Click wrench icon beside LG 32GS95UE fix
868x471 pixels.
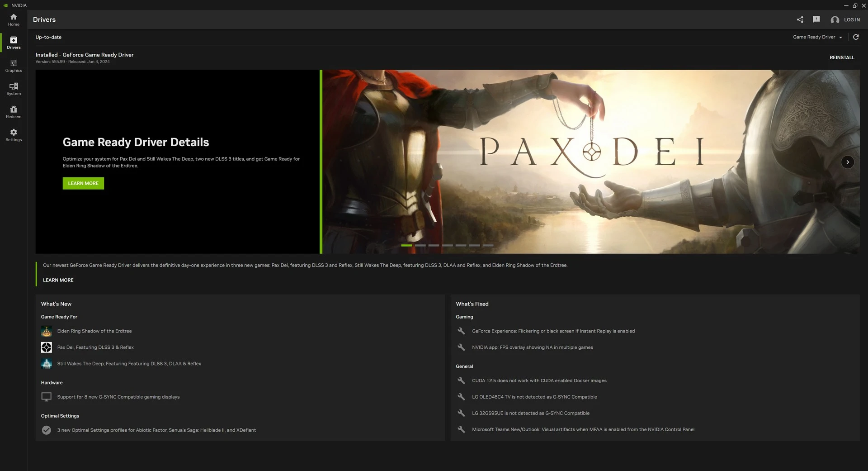click(461, 413)
